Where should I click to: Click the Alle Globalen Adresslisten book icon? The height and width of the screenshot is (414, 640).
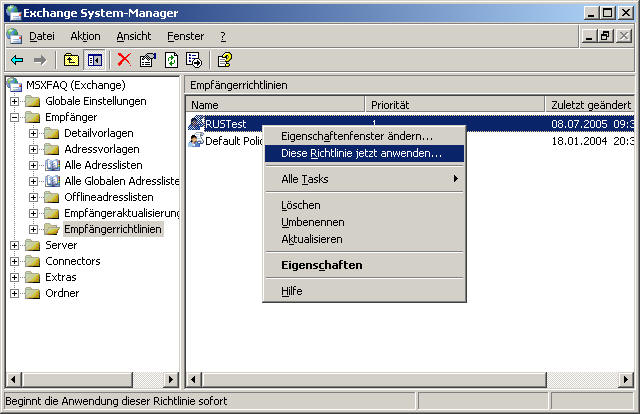(x=52, y=181)
